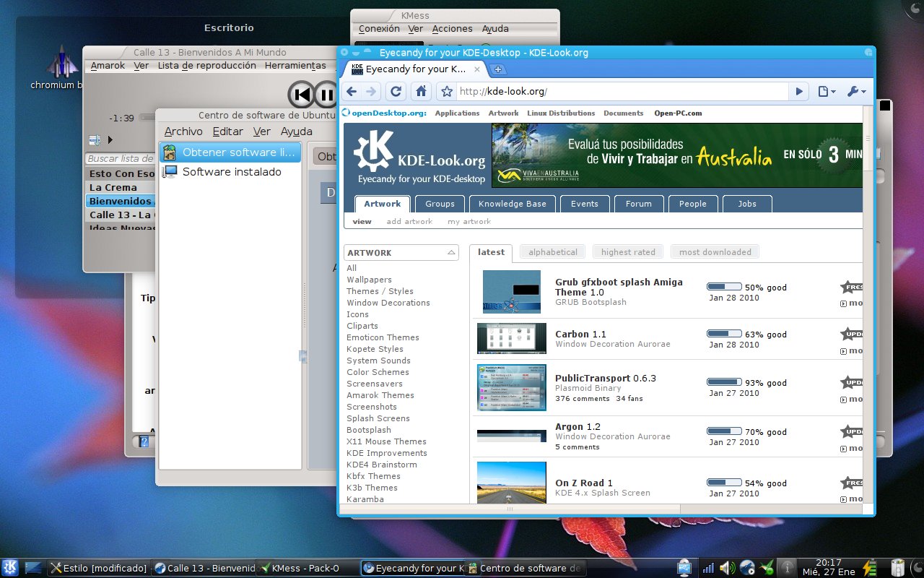Open Archivo menu in Software Center
924x578 pixels.
click(183, 131)
